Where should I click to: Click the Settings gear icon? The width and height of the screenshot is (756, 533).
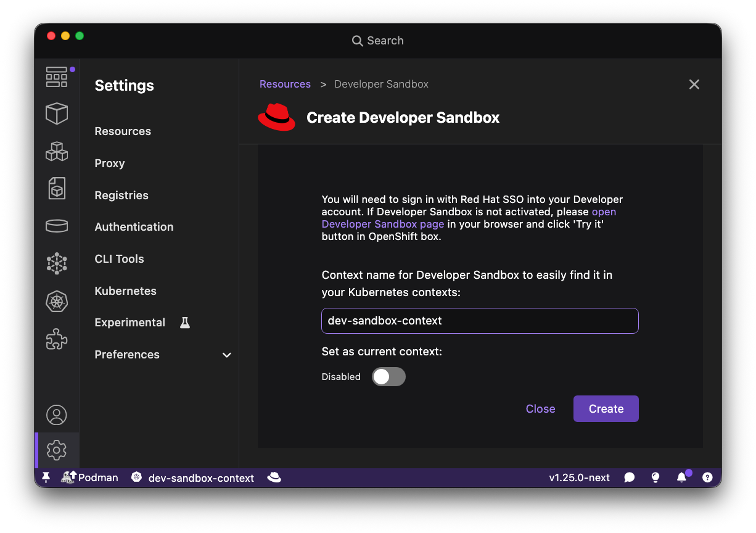click(57, 450)
